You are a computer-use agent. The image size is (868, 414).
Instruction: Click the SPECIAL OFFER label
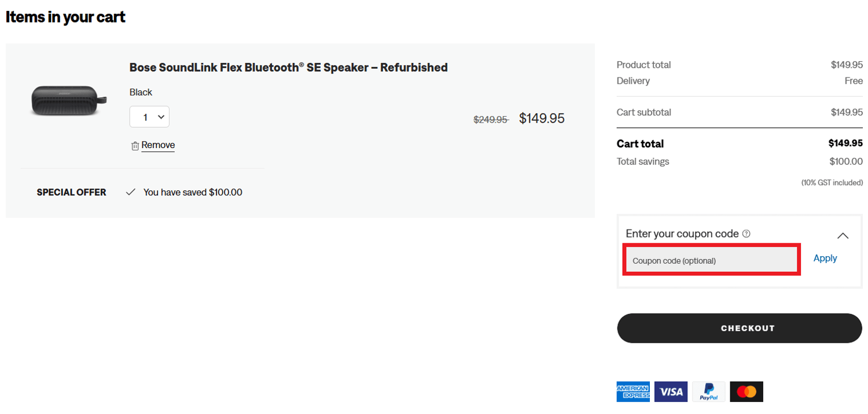click(x=71, y=192)
